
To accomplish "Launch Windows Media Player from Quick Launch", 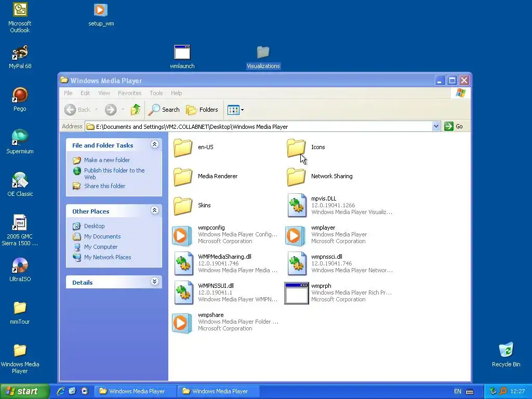I will click(x=85, y=391).
